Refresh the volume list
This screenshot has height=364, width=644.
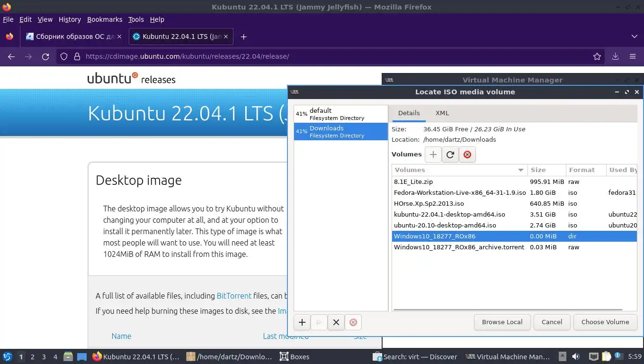(450, 155)
